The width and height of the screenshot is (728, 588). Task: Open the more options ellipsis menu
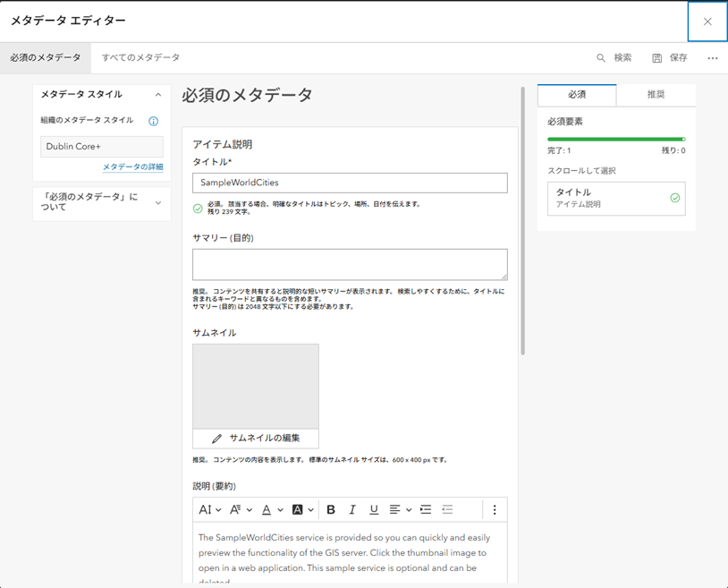713,58
